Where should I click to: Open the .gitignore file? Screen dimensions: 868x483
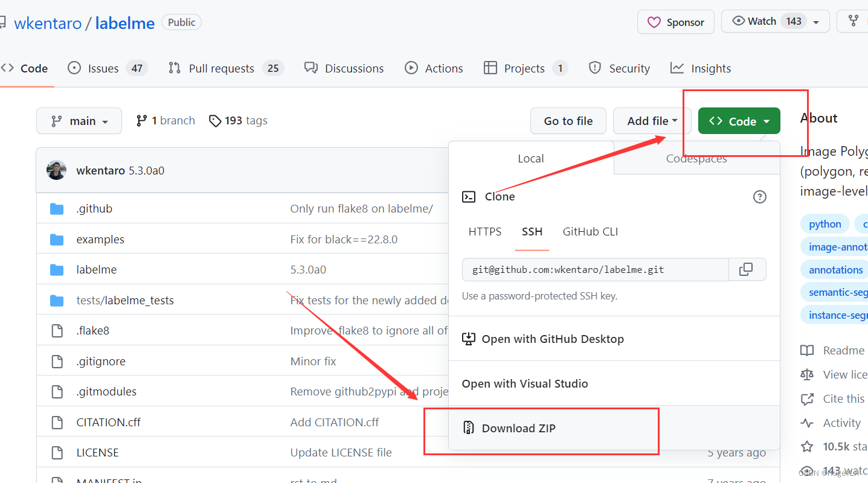(101, 362)
